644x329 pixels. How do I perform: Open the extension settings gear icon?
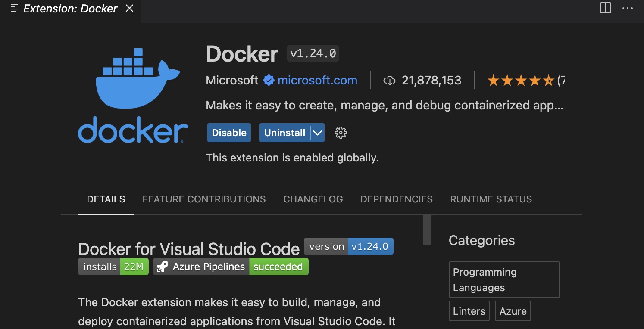pyautogui.click(x=341, y=133)
